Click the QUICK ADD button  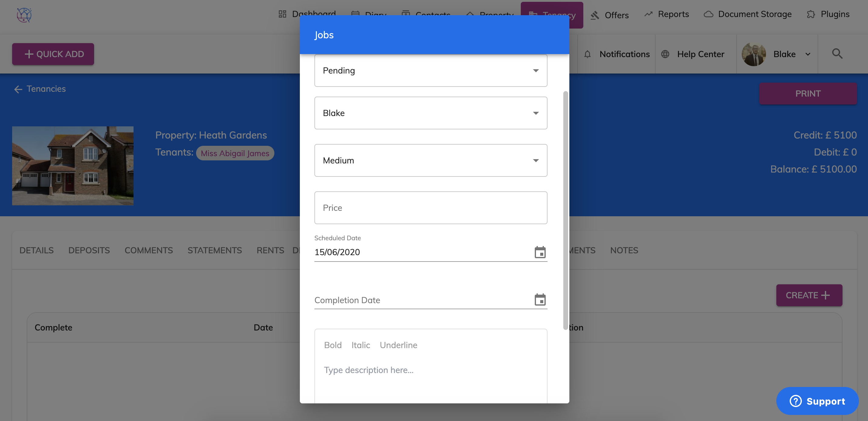[x=53, y=54]
